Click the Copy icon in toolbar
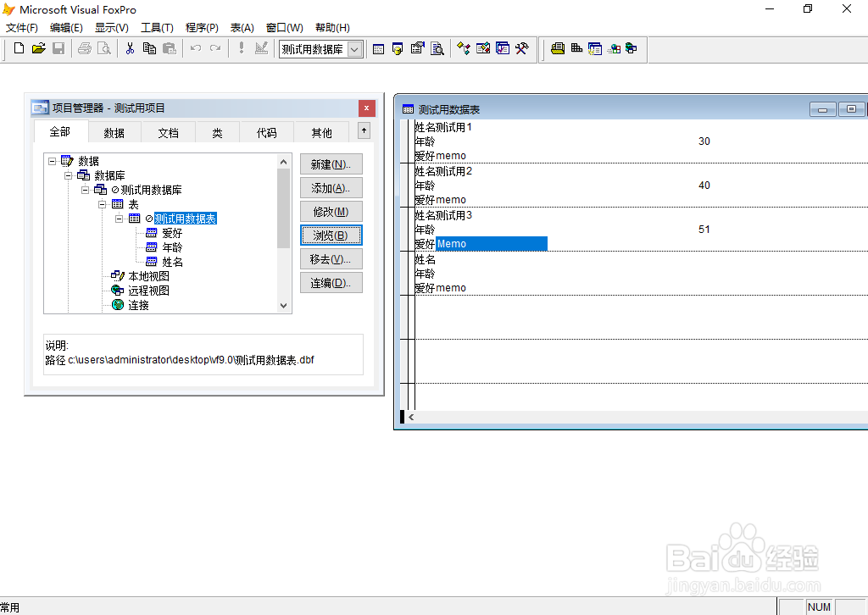 [x=149, y=48]
